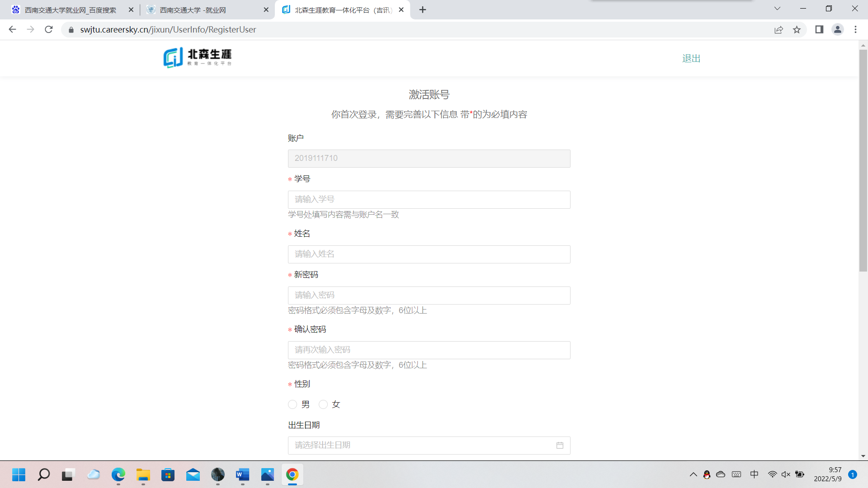The width and height of the screenshot is (868, 488).
Task: Open a new browser tab
Action: click(423, 10)
